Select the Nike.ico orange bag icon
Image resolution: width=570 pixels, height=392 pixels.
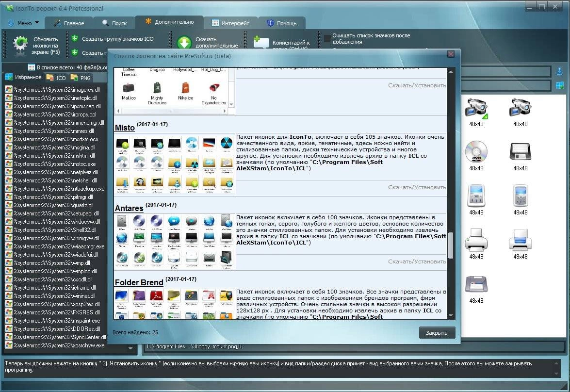click(185, 88)
